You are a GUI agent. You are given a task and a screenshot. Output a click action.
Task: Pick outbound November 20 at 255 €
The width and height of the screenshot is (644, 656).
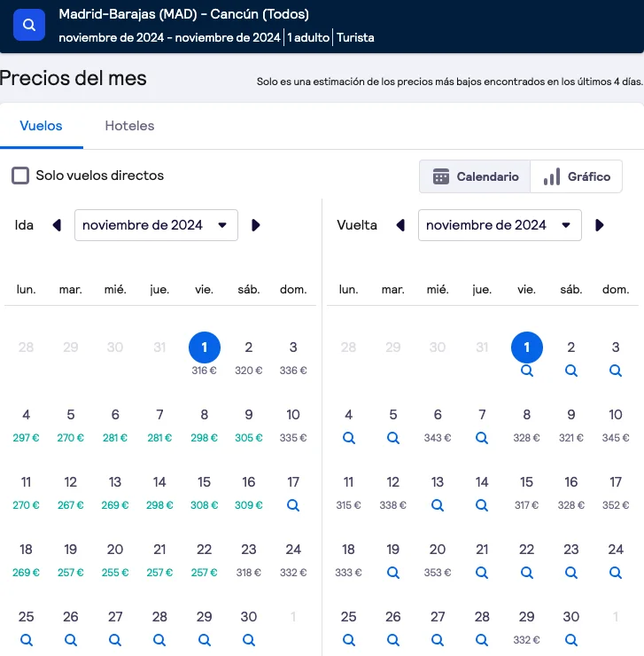pos(115,560)
